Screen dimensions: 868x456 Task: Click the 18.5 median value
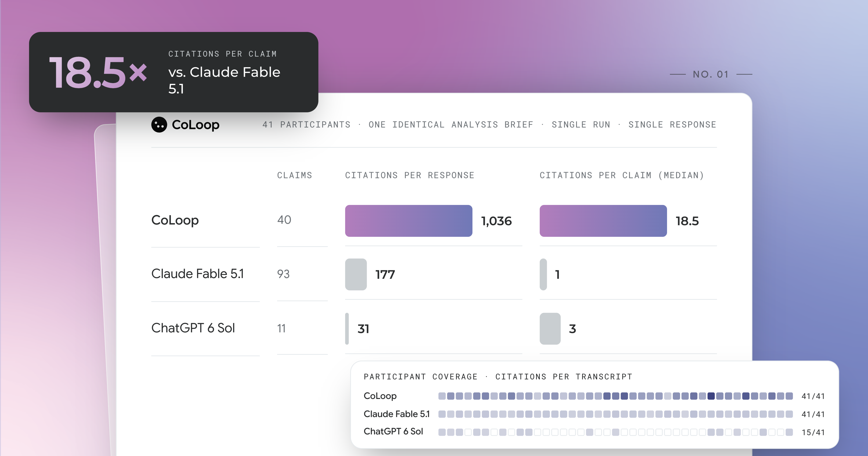coord(687,221)
